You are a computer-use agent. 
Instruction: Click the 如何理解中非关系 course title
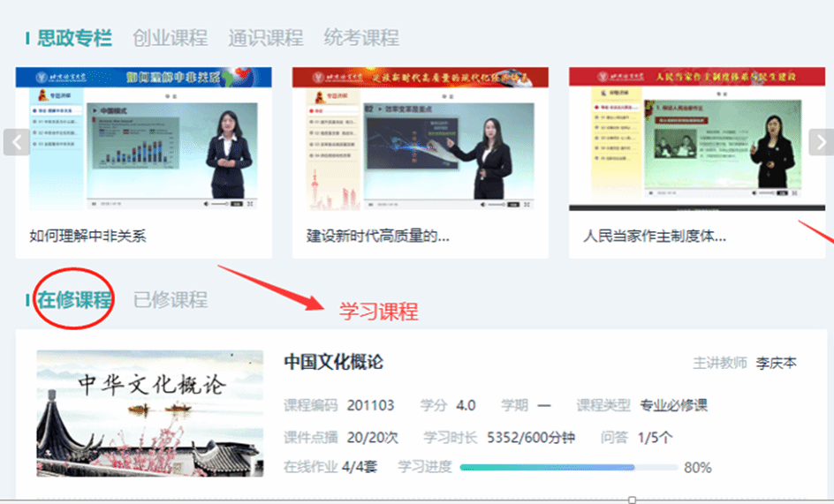tap(87, 236)
